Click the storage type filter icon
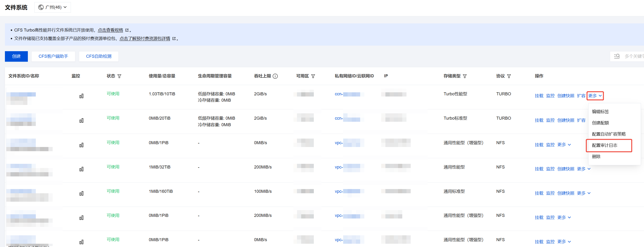This screenshot has width=644, height=247. click(465, 76)
